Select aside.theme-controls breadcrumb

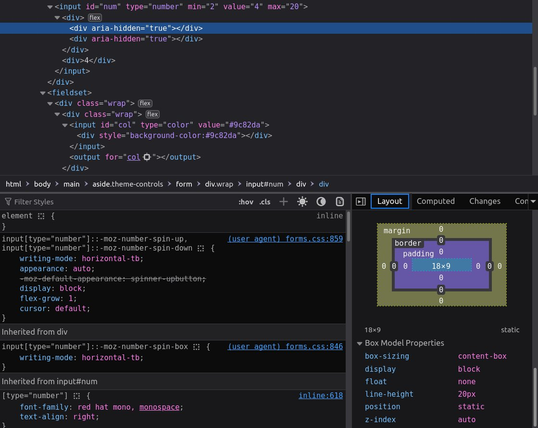(x=128, y=184)
